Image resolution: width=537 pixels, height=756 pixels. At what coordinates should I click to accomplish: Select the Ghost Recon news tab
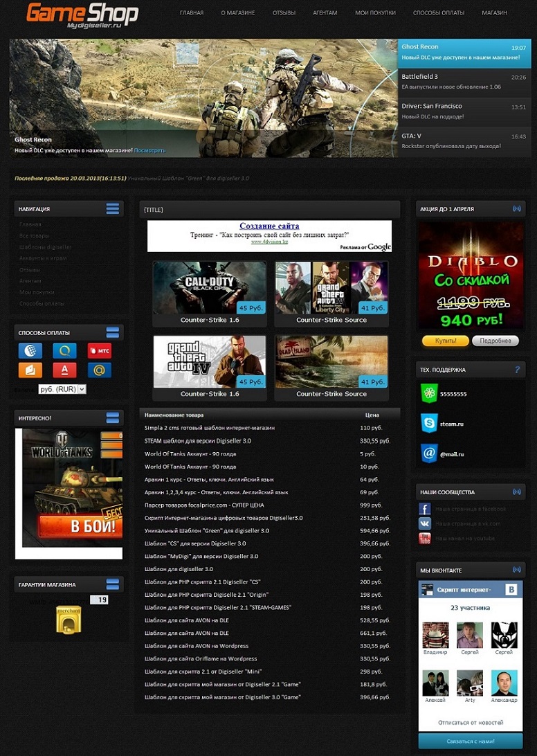pos(464,53)
